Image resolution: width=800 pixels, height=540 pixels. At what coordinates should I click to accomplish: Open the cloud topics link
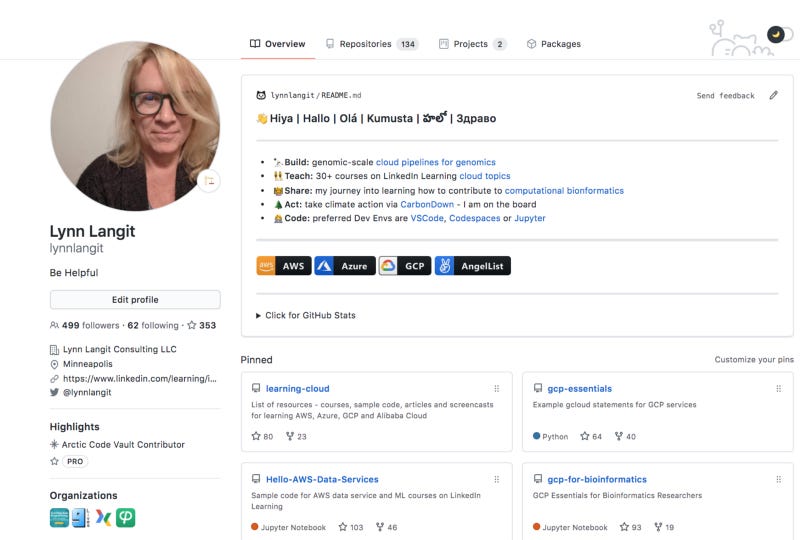point(485,176)
